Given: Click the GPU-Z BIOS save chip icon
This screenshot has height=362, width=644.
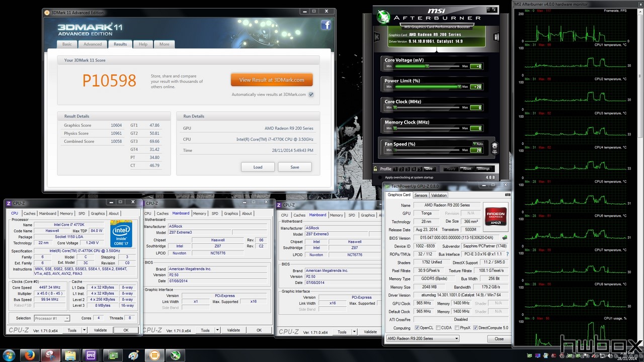Looking at the screenshot, I should tap(505, 238).
